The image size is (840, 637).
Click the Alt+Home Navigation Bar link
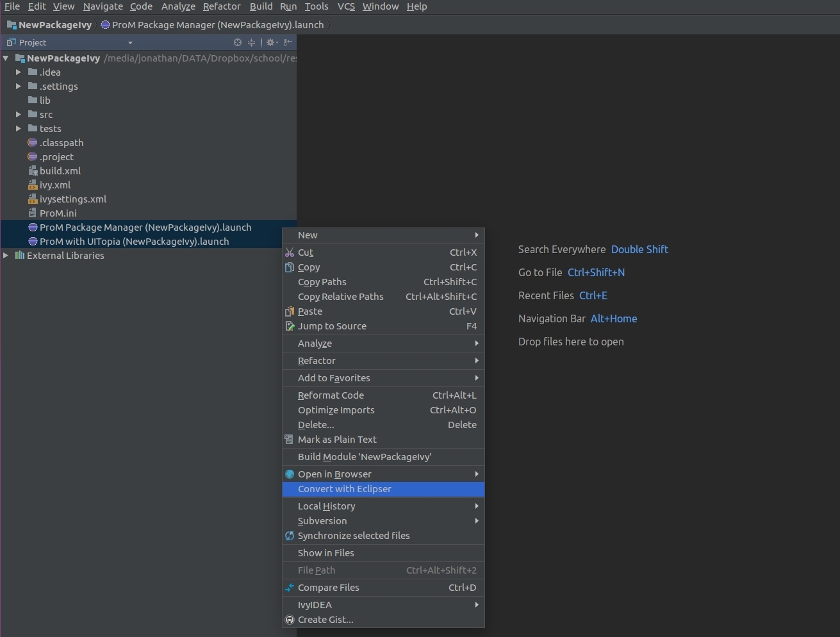click(x=614, y=318)
